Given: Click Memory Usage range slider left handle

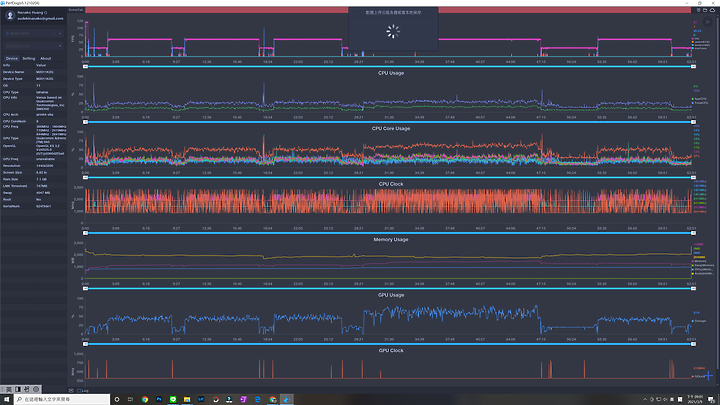Looking at the screenshot, I should 85,288.
